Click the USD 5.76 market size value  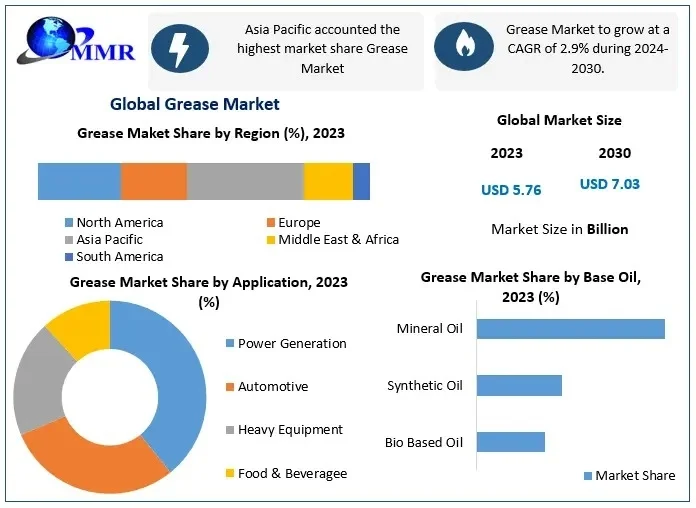point(511,189)
